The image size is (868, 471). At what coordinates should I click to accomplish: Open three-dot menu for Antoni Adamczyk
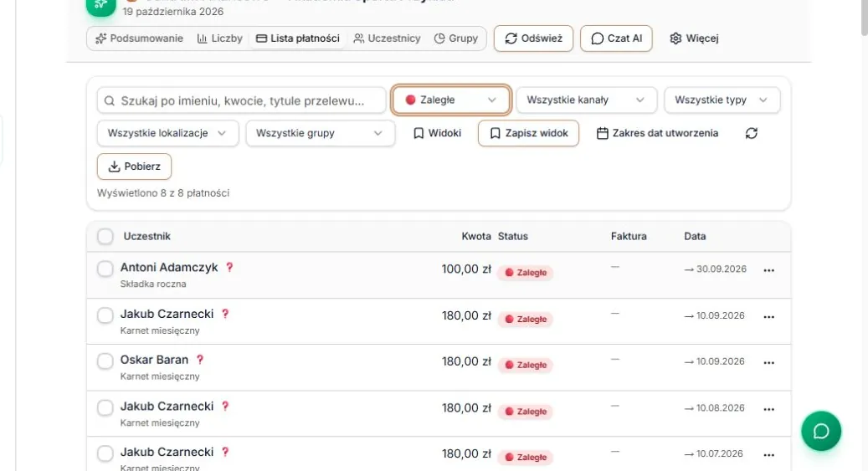coord(769,271)
